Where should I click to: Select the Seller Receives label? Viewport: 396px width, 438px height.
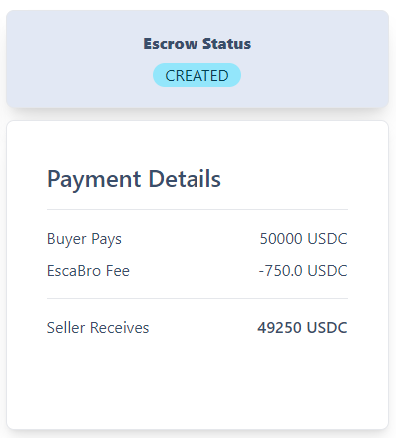98,328
